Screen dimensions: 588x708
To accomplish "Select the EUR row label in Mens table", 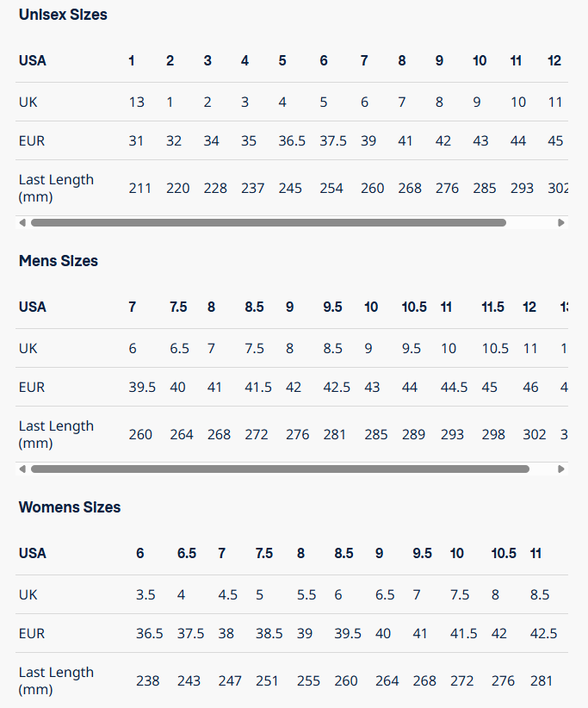I will [32, 387].
